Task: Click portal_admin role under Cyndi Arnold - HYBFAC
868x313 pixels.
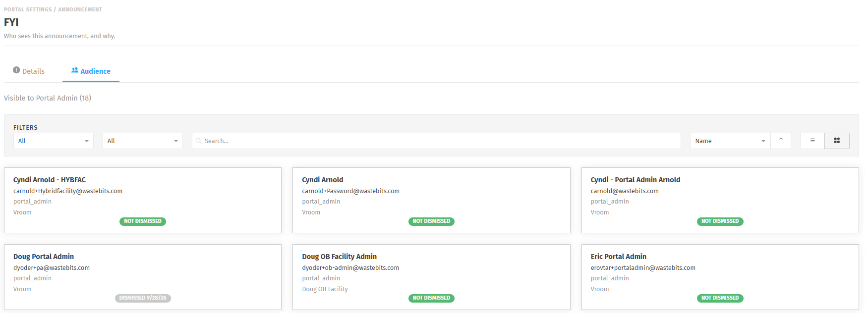Action: point(32,202)
